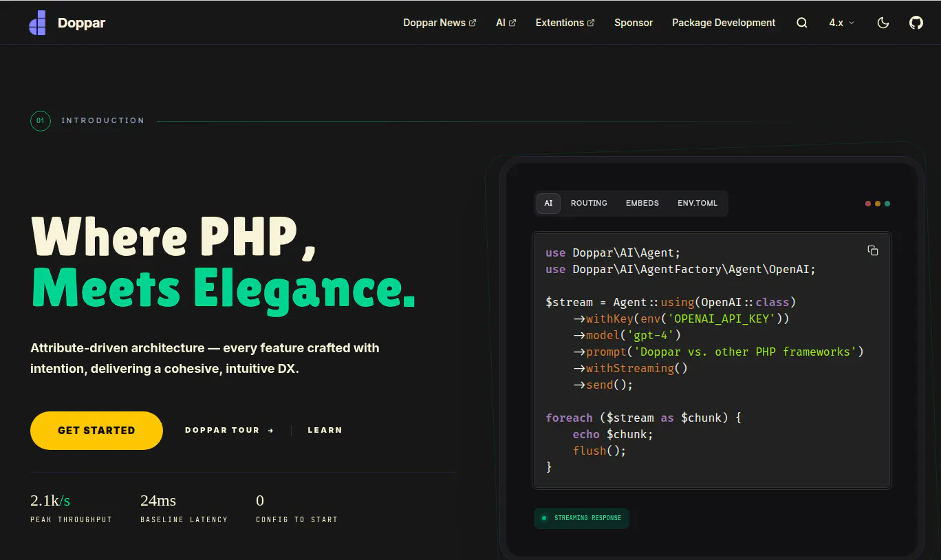The width and height of the screenshot is (941, 560).
Task: Click the "model('gpt-4')" code line
Action: coord(627,336)
